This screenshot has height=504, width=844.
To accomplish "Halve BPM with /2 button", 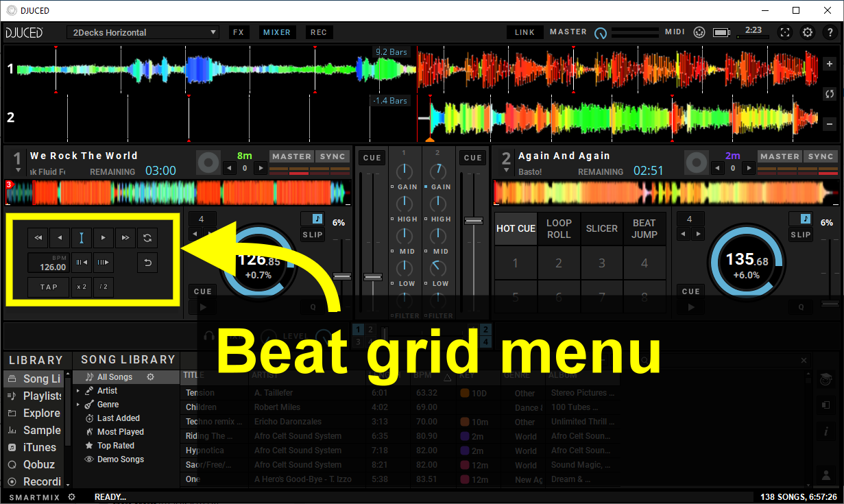I will click(104, 287).
